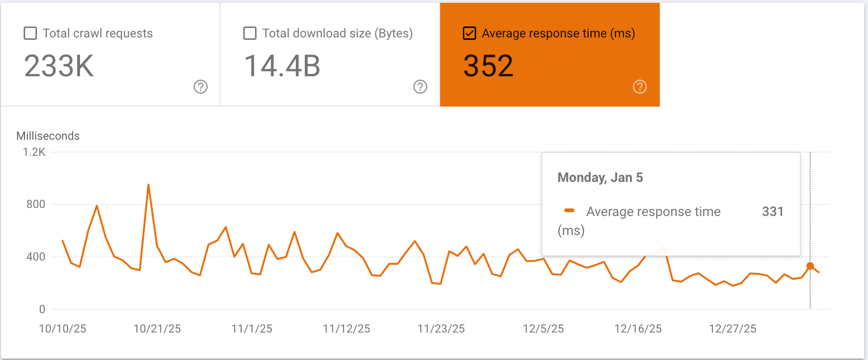Enable the Total download size checkbox
Viewport: 868px width, 360px height.
(250, 33)
